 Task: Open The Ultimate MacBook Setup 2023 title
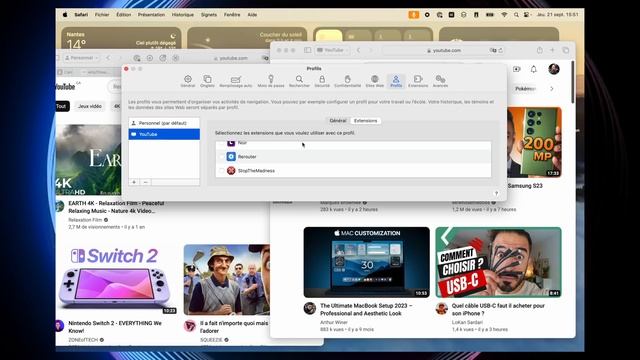(366, 309)
